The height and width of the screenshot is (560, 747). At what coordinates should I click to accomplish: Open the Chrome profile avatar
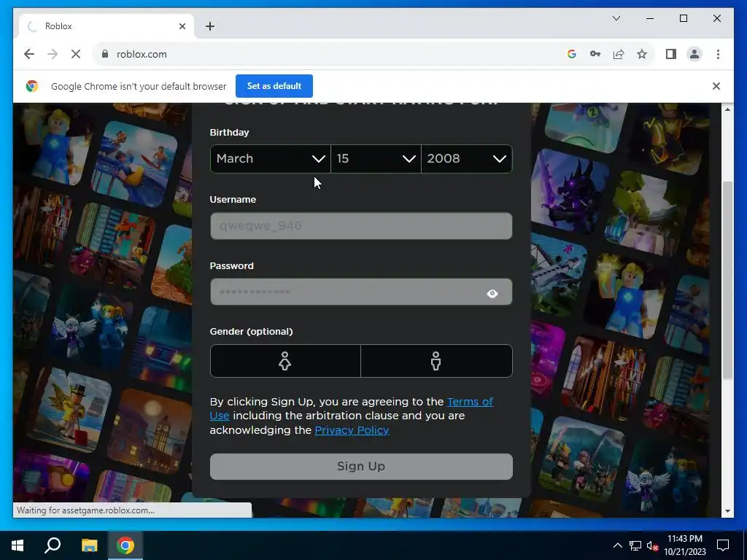[x=694, y=54]
